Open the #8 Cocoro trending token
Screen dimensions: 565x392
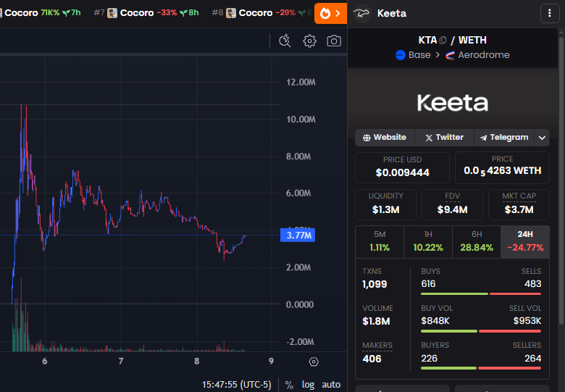point(262,13)
